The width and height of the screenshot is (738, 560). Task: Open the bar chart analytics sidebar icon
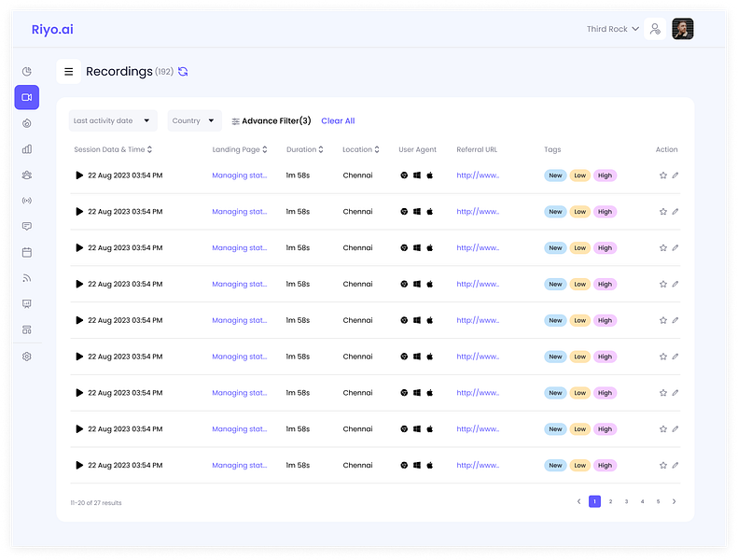[x=27, y=149]
